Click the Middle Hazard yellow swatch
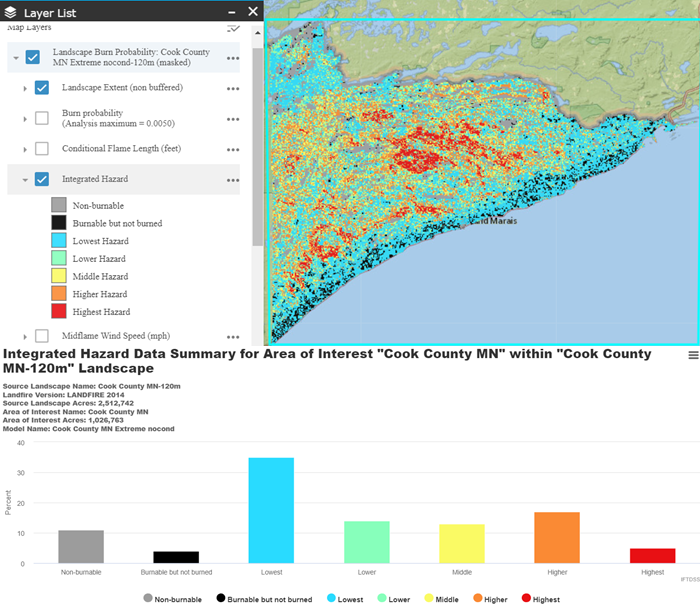The width and height of the screenshot is (700, 606). click(x=59, y=276)
